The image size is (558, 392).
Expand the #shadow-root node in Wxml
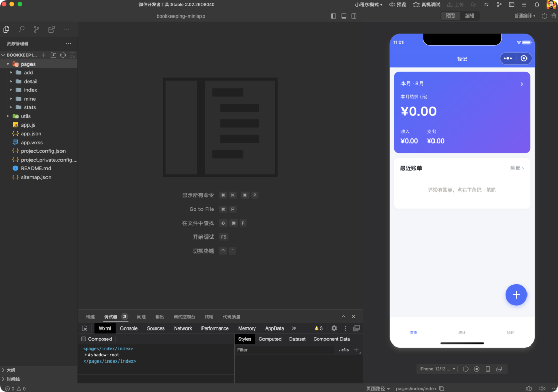85,355
